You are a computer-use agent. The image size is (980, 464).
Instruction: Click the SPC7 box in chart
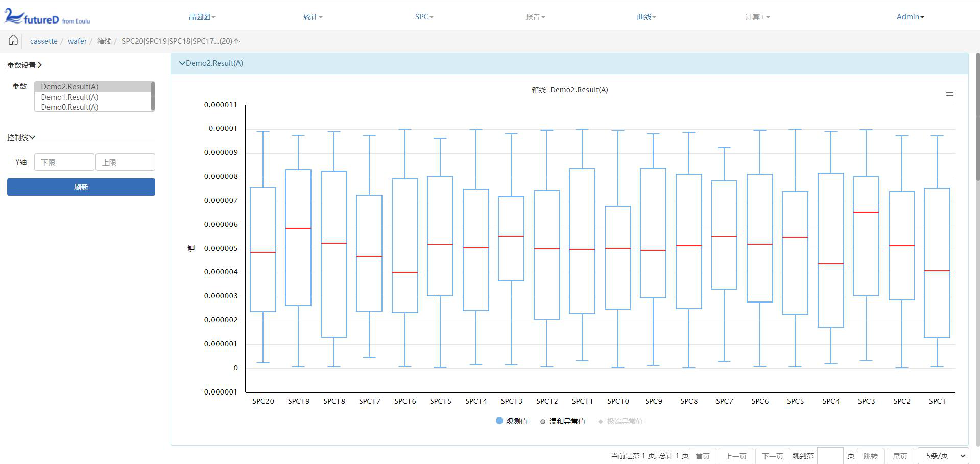[724, 235]
